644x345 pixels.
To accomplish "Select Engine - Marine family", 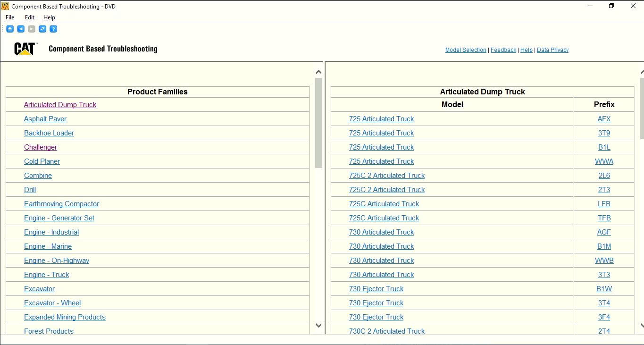I will click(48, 246).
